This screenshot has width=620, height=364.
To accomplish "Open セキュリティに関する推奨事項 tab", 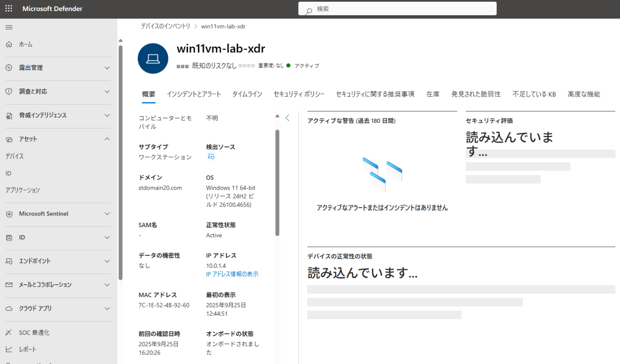I will pyautogui.click(x=376, y=94).
